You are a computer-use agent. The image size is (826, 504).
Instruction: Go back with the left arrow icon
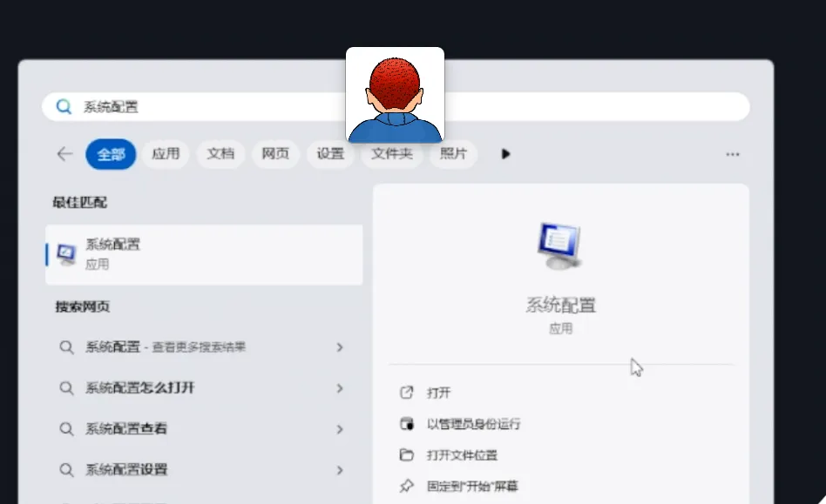[x=64, y=154]
